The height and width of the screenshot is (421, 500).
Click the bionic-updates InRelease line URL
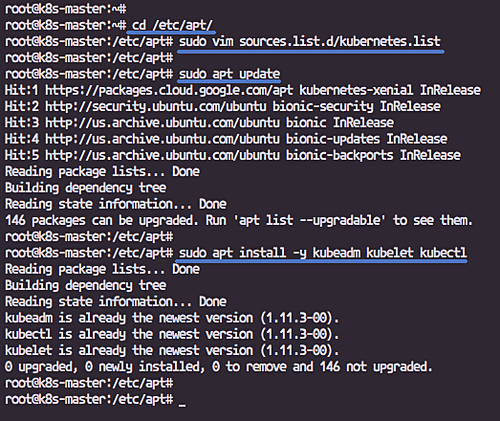pos(162,139)
